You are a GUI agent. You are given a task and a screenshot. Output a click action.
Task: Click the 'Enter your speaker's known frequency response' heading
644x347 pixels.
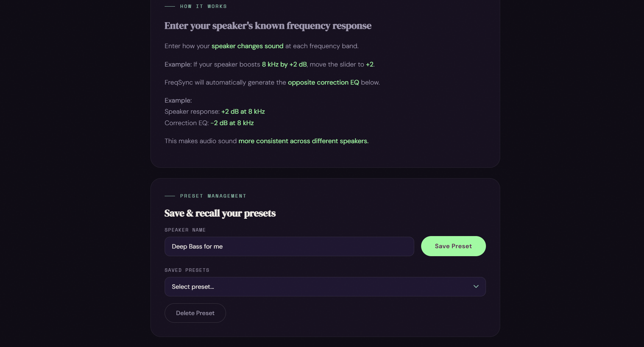click(x=268, y=26)
